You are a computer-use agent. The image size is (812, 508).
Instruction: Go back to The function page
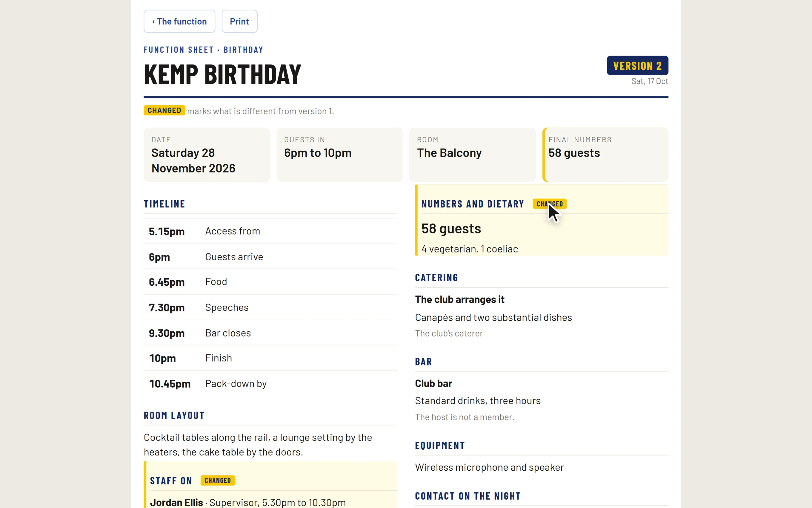click(x=179, y=21)
